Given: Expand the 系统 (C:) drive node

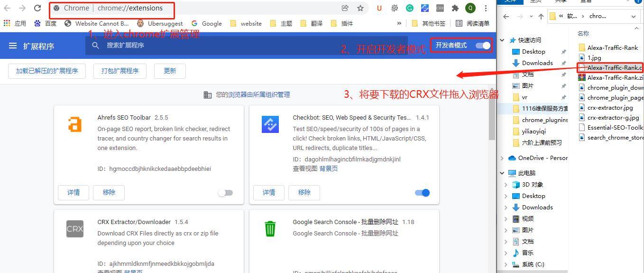Looking at the screenshot, I should (x=506, y=264).
